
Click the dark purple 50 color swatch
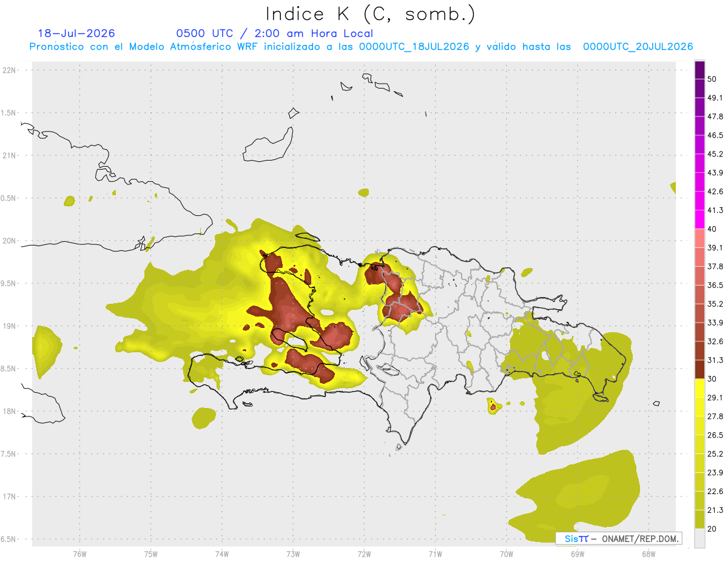pos(699,70)
